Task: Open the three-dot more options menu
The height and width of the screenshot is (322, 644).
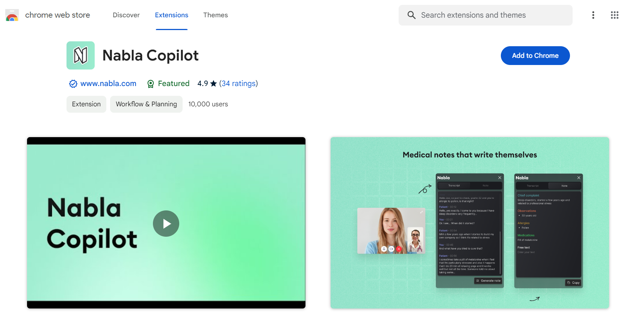Action: (593, 15)
